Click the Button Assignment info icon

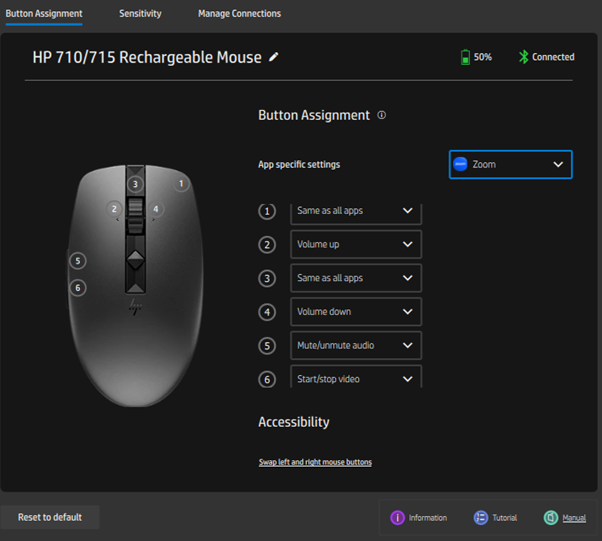[x=382, y=115]
